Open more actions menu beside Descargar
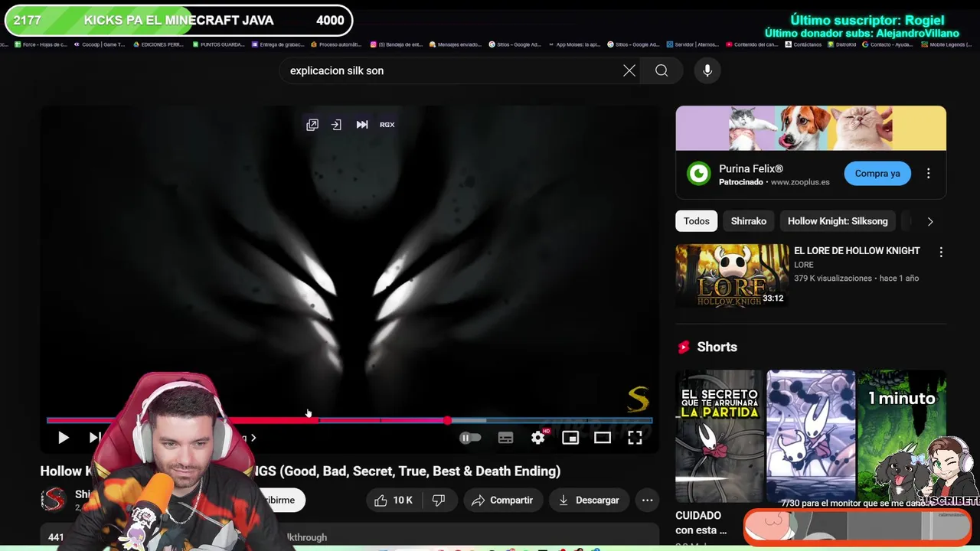The width and height of the screenshot is (980, 551). point(647,500)
